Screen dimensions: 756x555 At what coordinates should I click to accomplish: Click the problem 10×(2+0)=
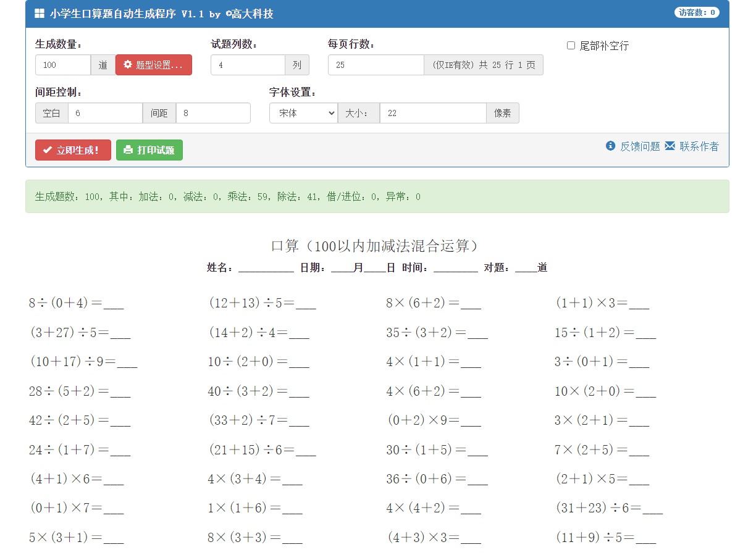tap(605, 391)
